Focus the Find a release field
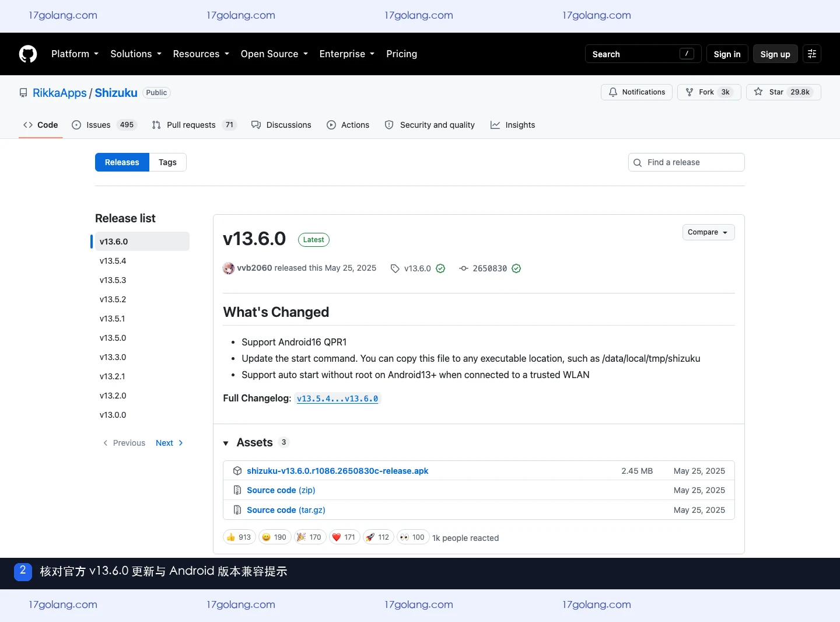The image size is (840, 622). [x=687, y=162]
